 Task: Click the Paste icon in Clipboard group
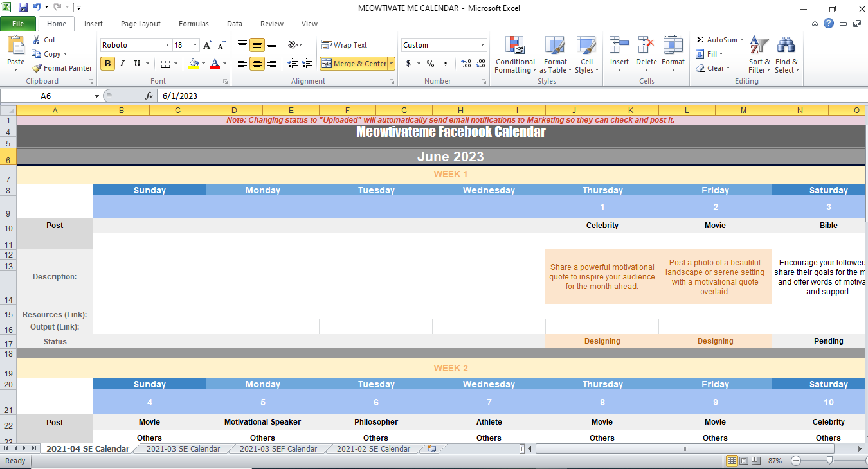(15, 46)
